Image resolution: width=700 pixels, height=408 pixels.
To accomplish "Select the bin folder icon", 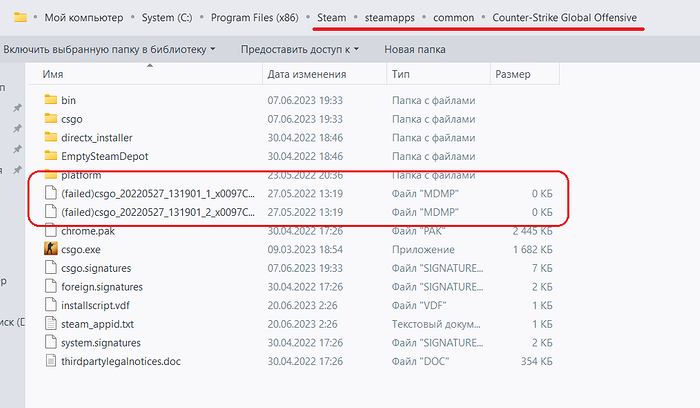I will [x=51, y=100].
